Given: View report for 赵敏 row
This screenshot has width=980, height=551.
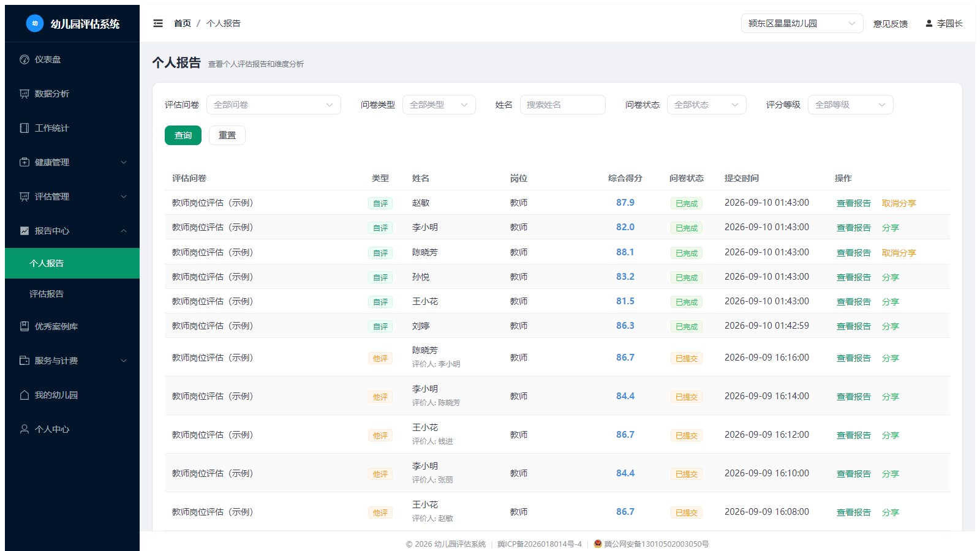Looking at the screenshot, I should click(x=854, y=203).
